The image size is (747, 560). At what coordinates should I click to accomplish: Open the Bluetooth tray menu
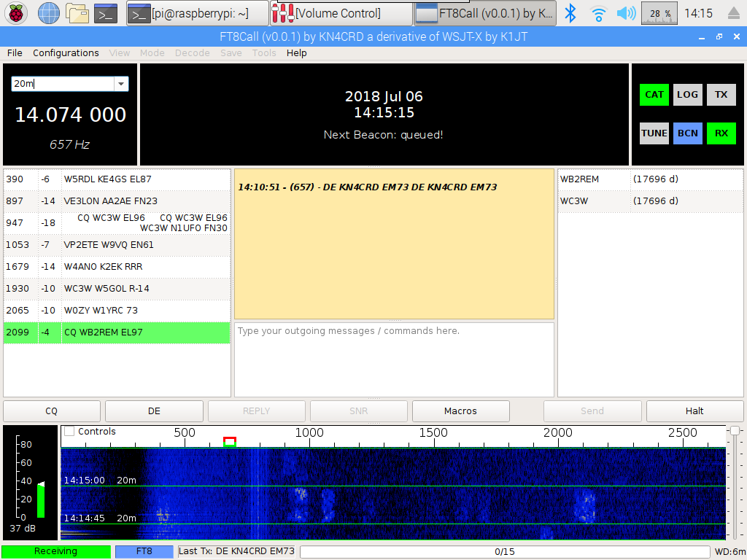pos(570,13)
